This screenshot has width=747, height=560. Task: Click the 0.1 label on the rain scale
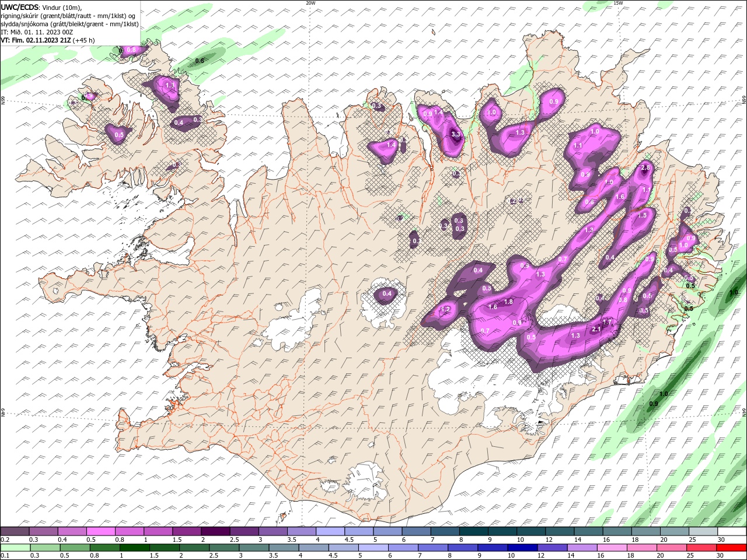tap(5, 555)
